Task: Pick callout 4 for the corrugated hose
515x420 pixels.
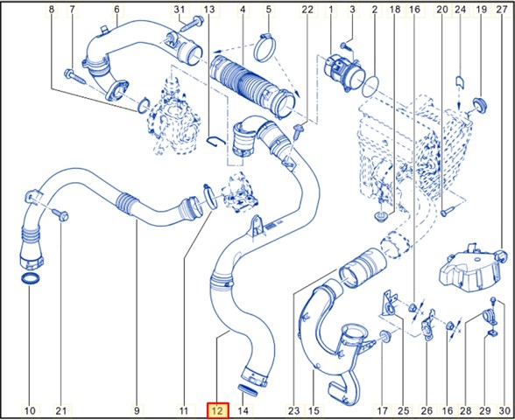Action: tap(243, 10)
